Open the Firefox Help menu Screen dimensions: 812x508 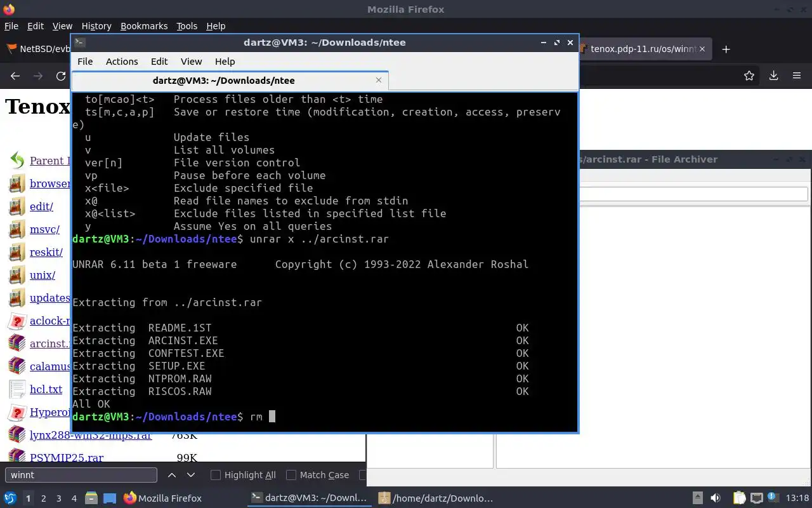click(x=216, y=26)
